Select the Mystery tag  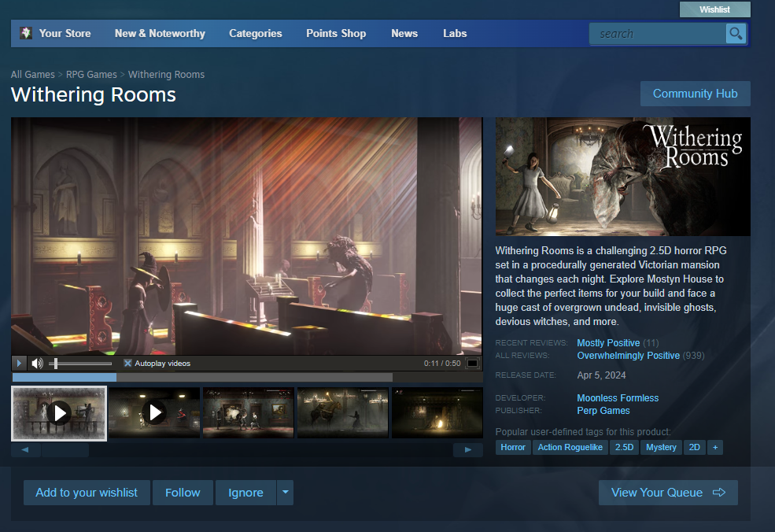pyautogui.click(x=662, y=448)
